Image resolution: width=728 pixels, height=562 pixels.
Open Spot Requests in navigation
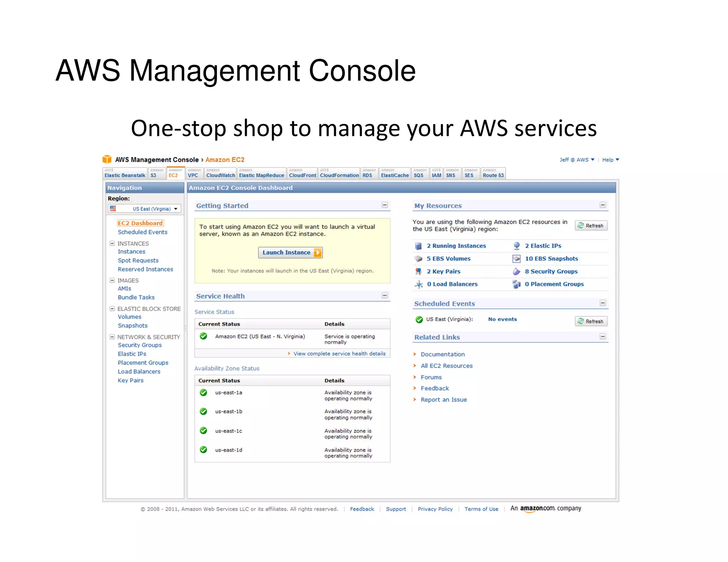tap(138, 260)
